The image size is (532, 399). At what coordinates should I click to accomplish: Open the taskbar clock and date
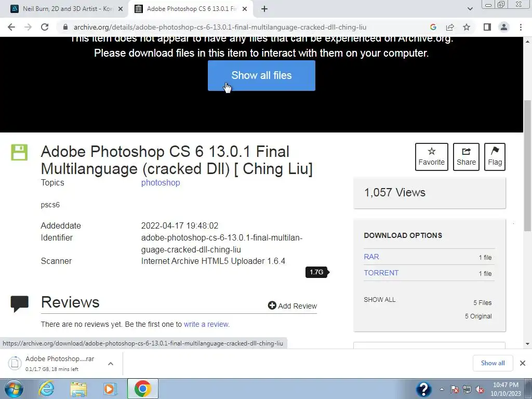(x=506, y=389)
